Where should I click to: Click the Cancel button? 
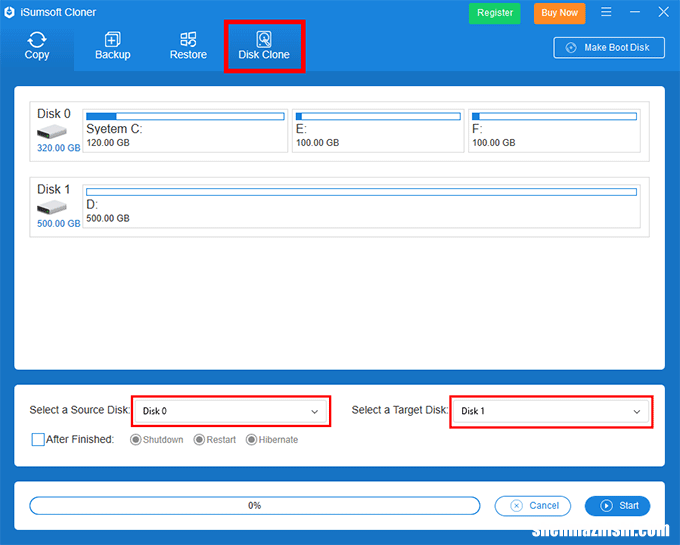click(x=533, y=506)
